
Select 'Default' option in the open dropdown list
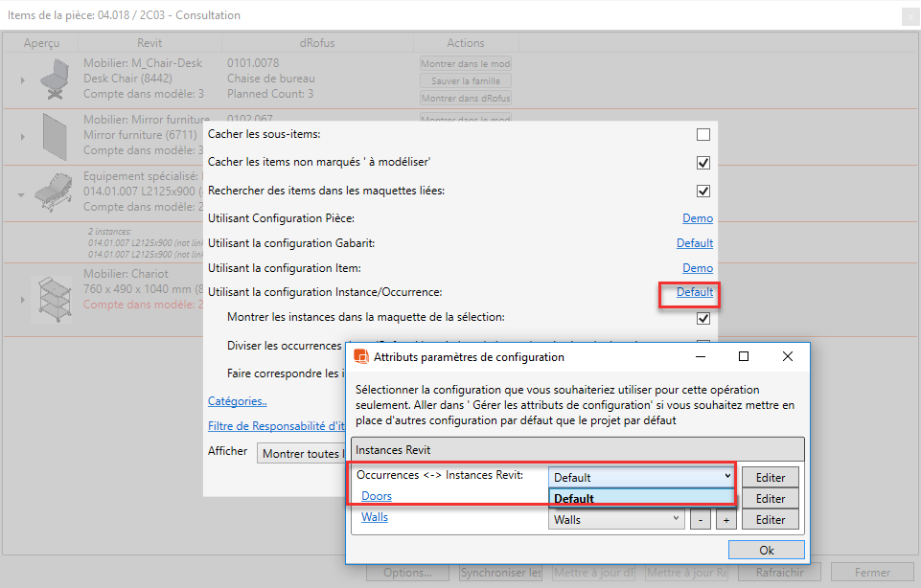tap(640, 498)
